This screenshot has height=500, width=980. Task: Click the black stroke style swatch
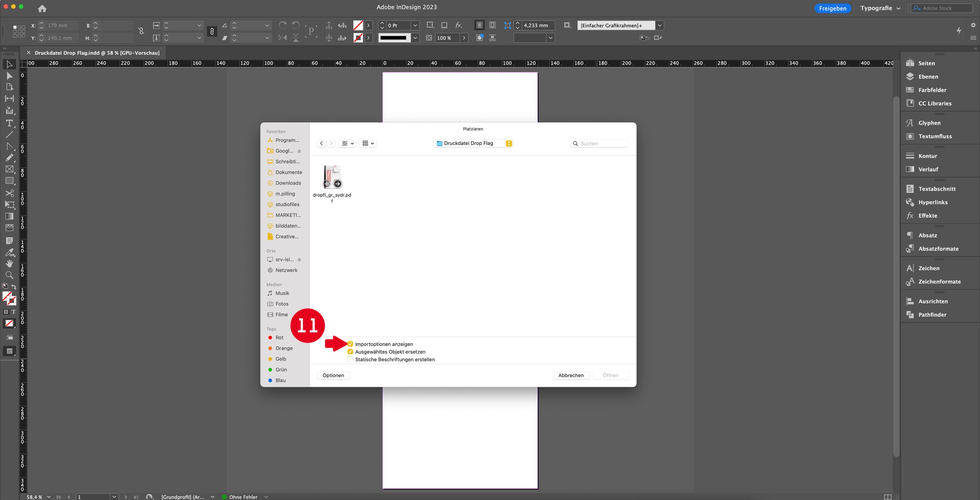tap(394, 38)
